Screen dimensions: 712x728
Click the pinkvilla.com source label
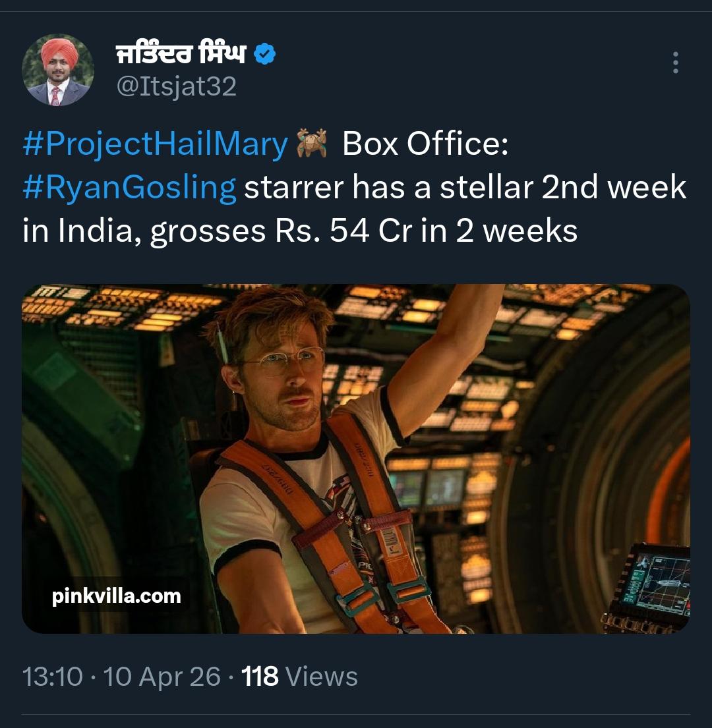(x=116, y=597)
